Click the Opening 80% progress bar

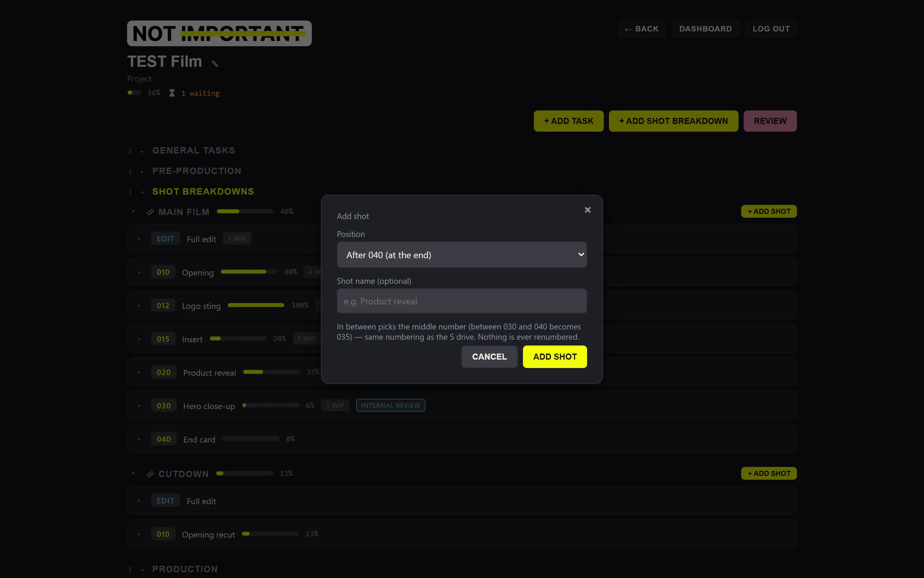(x=249, y=272)
